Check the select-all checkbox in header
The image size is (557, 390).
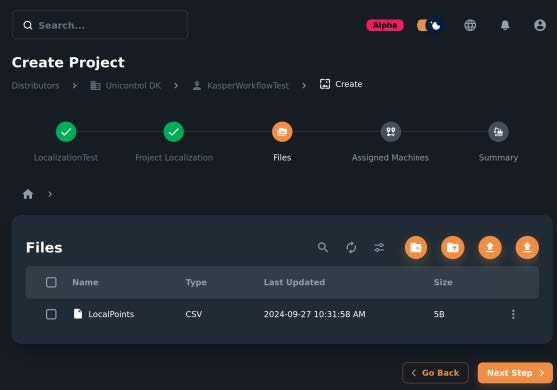pos(51,282)
